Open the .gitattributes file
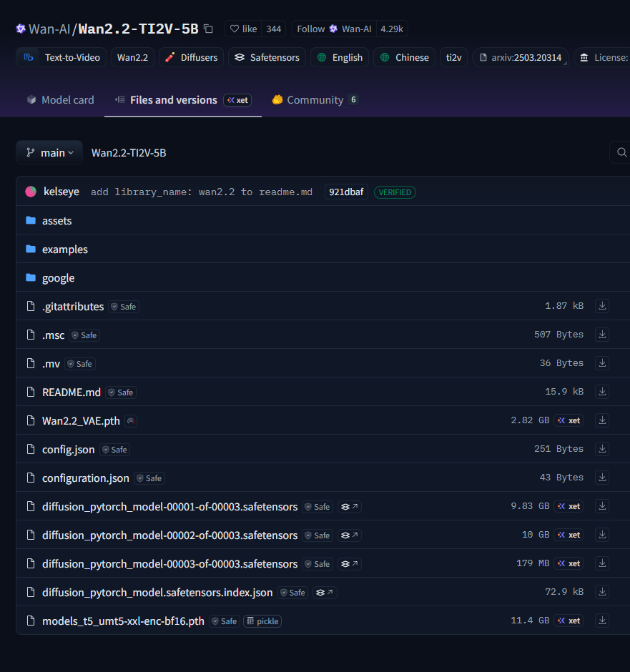This screenshot has width=630, height=672. (73, 307)
